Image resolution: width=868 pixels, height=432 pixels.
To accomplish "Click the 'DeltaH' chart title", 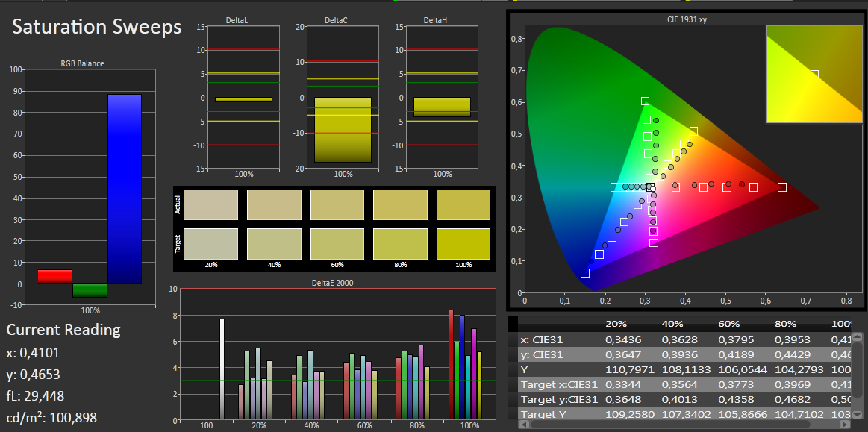I will tap(436, 20).
